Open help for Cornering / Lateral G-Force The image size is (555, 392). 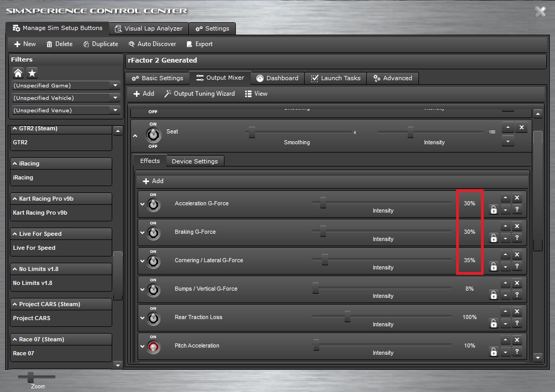click(x=517, y=266)
